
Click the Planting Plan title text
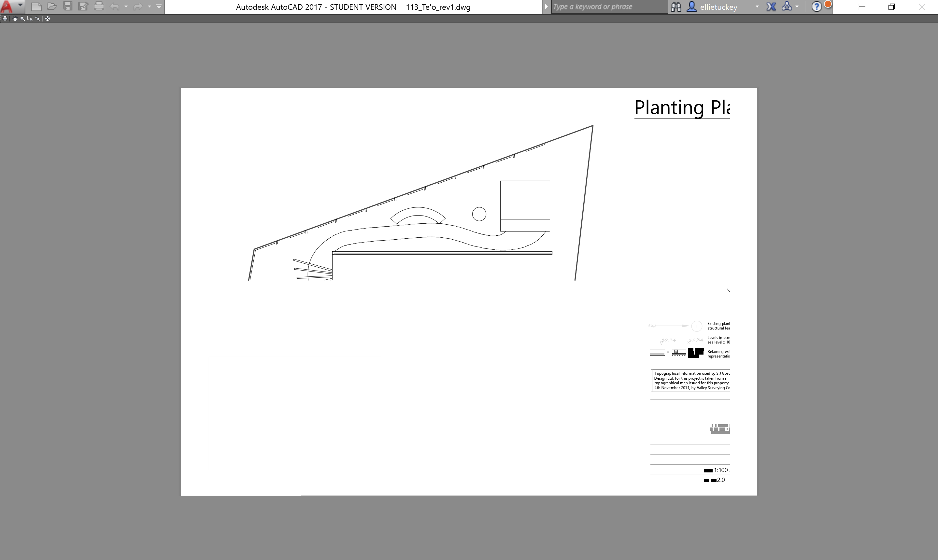[682, 108]
